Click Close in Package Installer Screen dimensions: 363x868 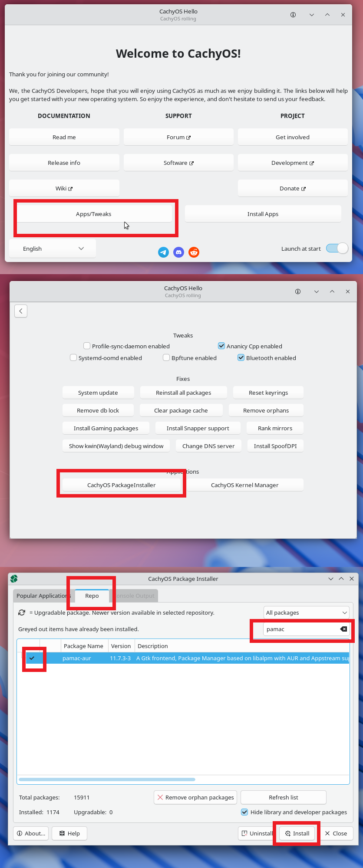pyautogui.click(x=336, y=833)
